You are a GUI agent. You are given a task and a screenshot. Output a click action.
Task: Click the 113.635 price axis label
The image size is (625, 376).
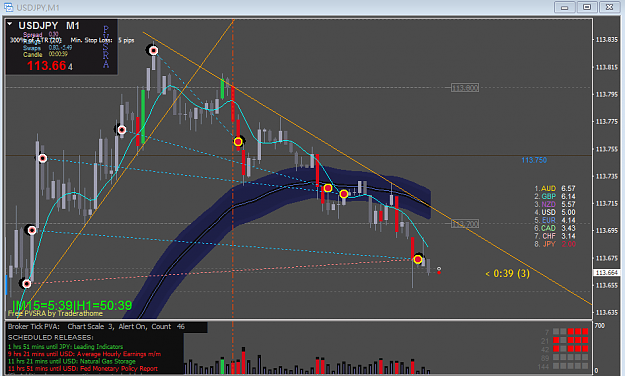[x=607, y=313]
